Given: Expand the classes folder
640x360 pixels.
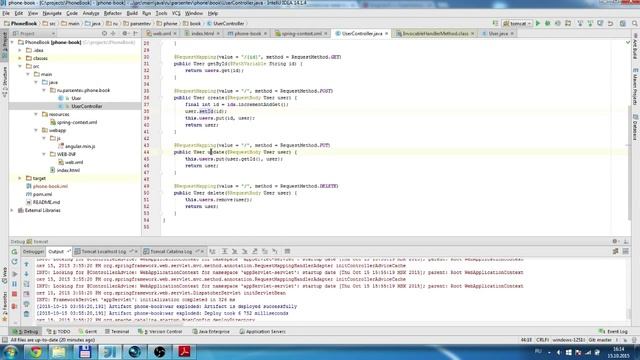Looking at the screenshot, I should (20, 58).
